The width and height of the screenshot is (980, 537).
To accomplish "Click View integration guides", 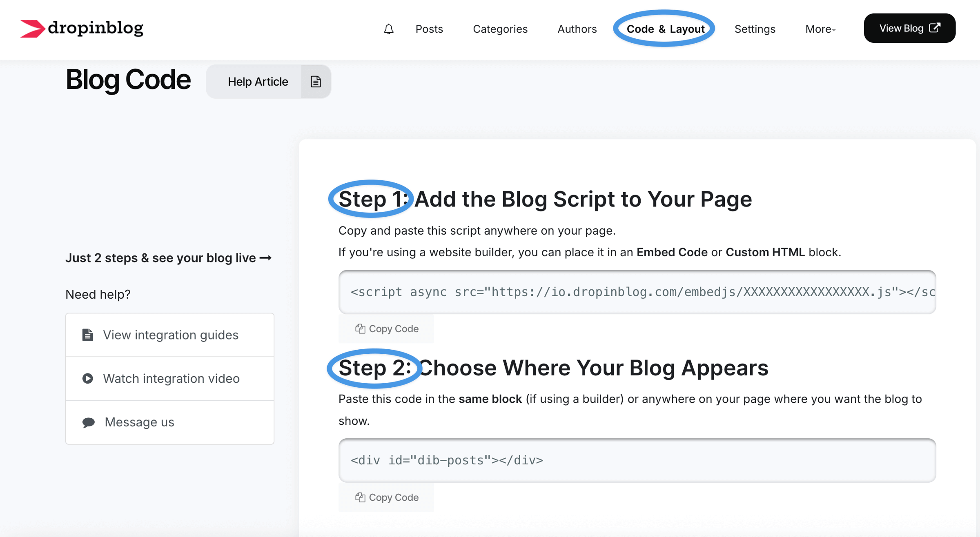I will click(171, 335).
